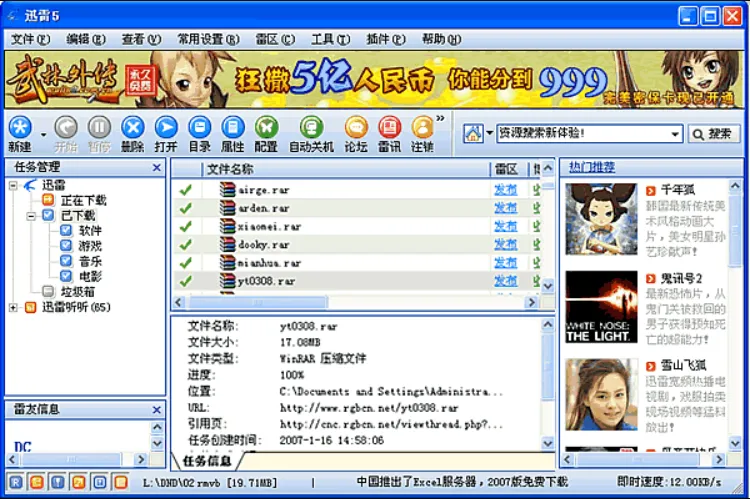
Task: Collapse the 已下载 tree node
Action: point(31,216)
